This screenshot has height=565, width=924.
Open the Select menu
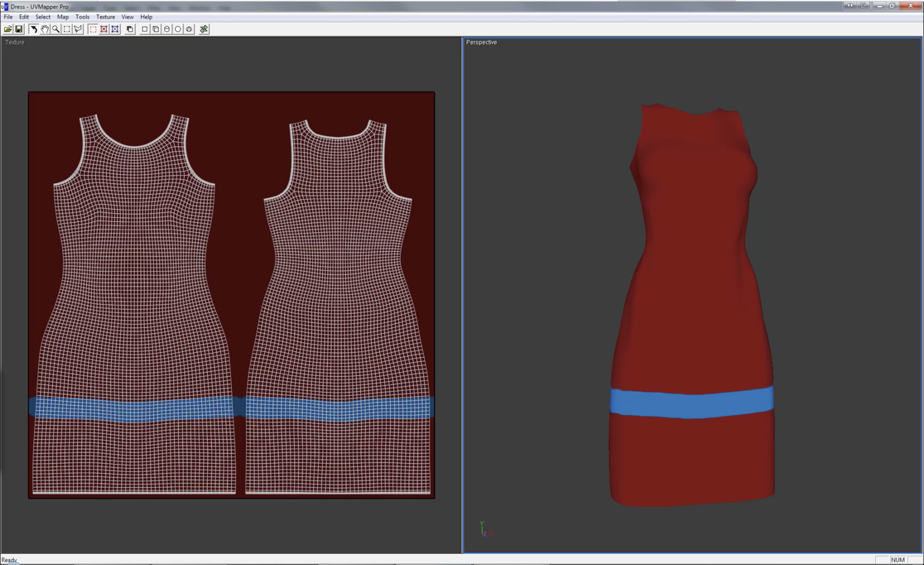pyautogui.click(x=43, y=17)
